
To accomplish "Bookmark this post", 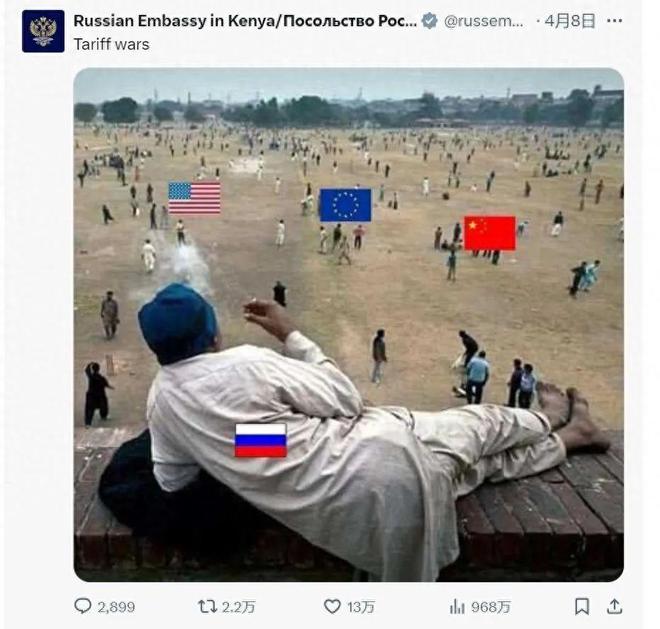I will (x=582, y=607).
